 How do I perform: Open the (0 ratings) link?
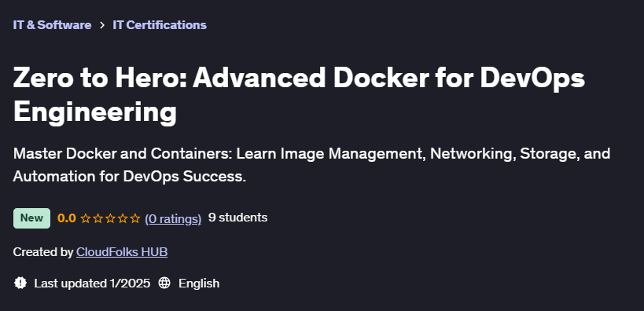(x=173, y=218)
